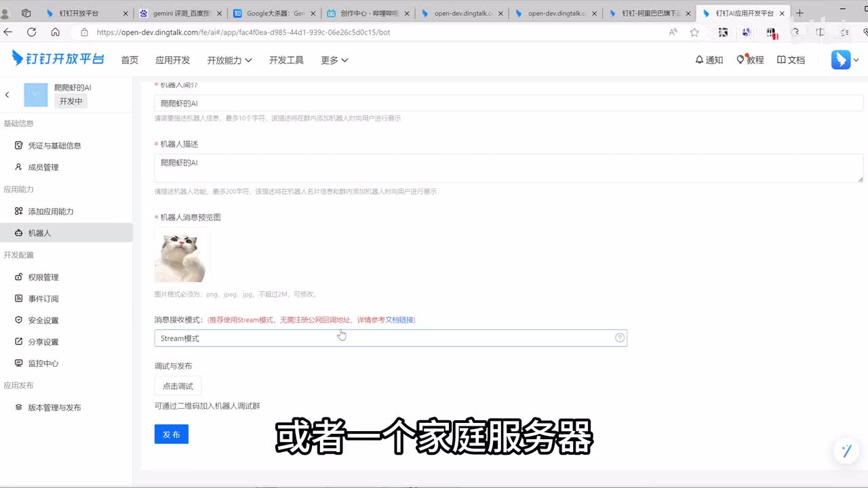The image size is (868, 488).
Task: Open 教程 tutorials in the header
Action: (750, 60)
